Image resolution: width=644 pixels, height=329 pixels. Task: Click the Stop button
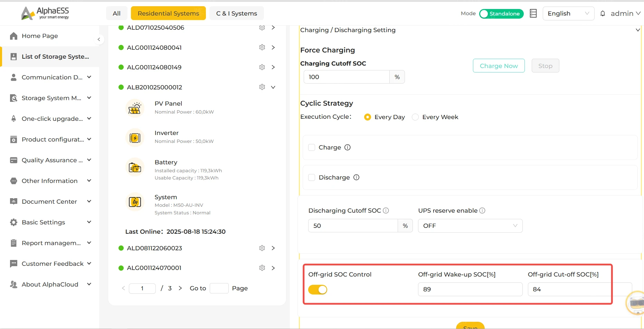pyautogui.click(x=546, y=66)
